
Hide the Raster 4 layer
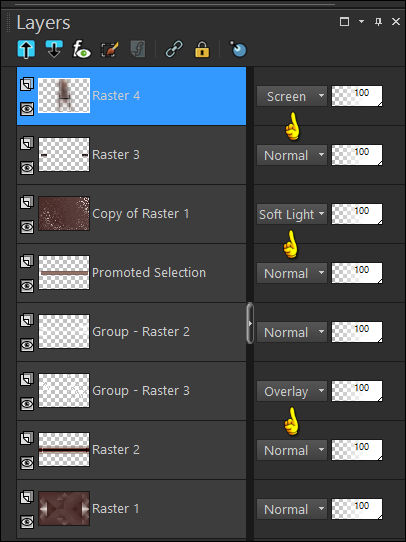27,109
